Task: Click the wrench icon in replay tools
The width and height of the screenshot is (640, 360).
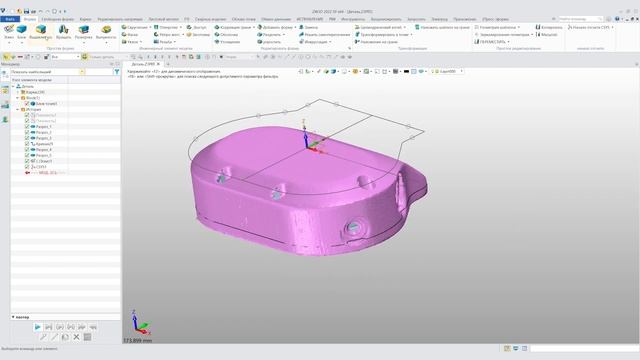Action: click(43, 337)
